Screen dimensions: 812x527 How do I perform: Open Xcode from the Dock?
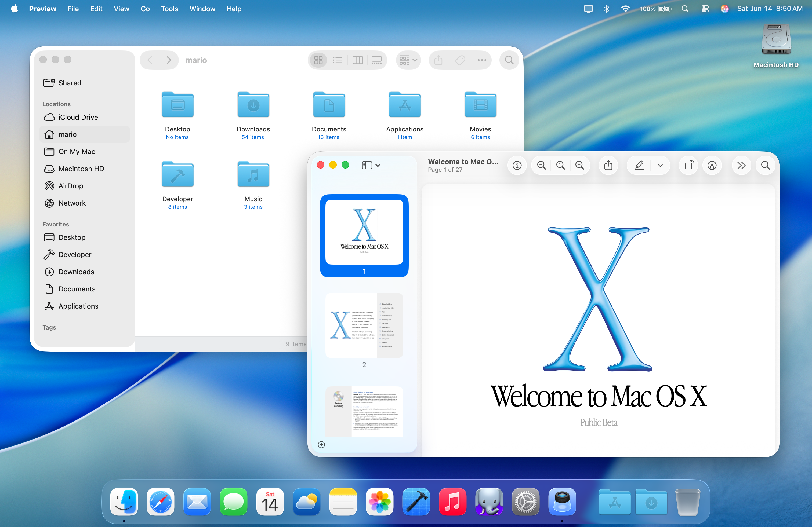coord(416,502)
